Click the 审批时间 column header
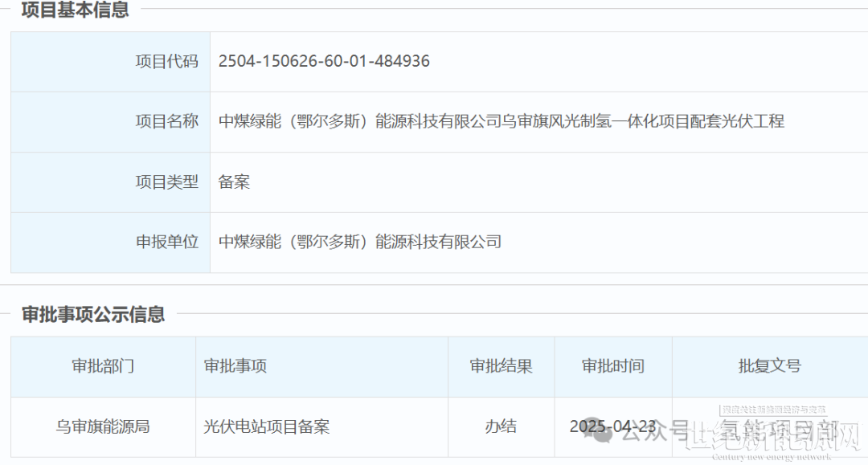 [x=612, y=366]
